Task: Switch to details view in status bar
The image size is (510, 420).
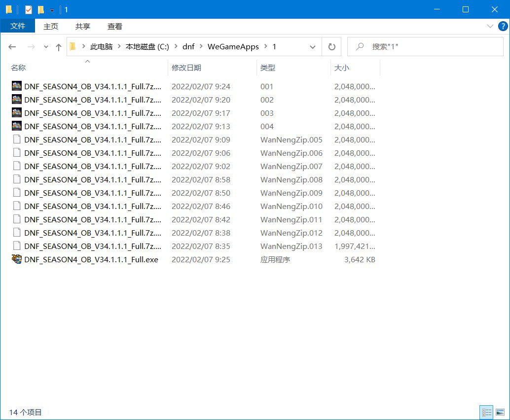Action: (487, 413)
